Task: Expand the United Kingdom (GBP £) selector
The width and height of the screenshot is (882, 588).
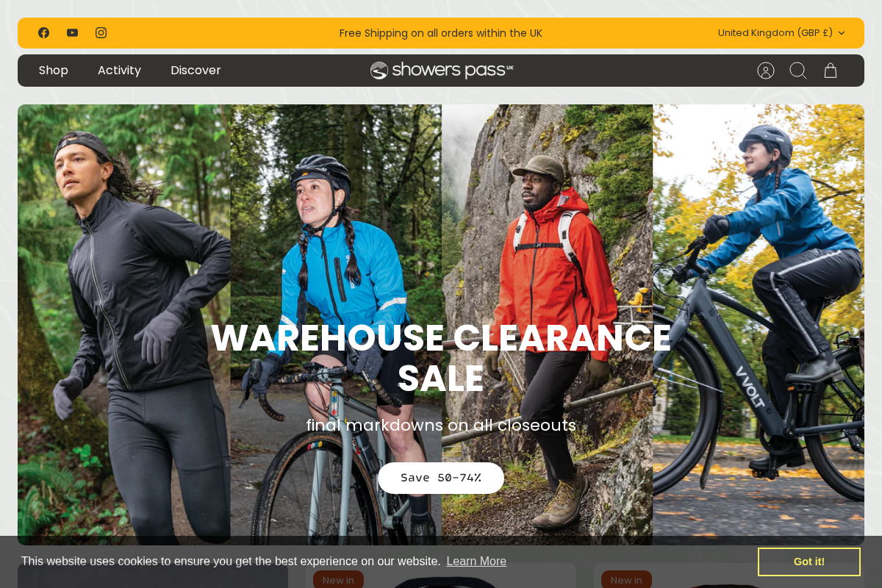Action: point(781,33)
